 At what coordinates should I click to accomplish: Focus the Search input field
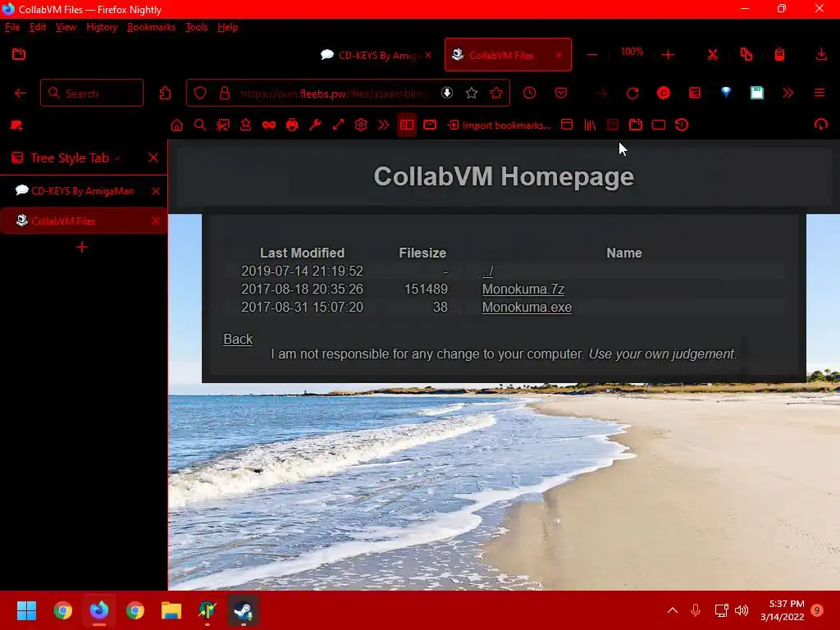click(x=92, y=94)
